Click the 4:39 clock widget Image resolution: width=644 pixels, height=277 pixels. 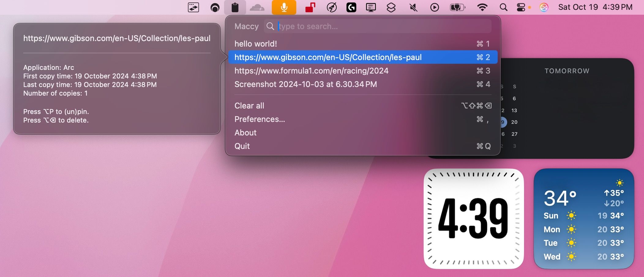coord(474,218)
